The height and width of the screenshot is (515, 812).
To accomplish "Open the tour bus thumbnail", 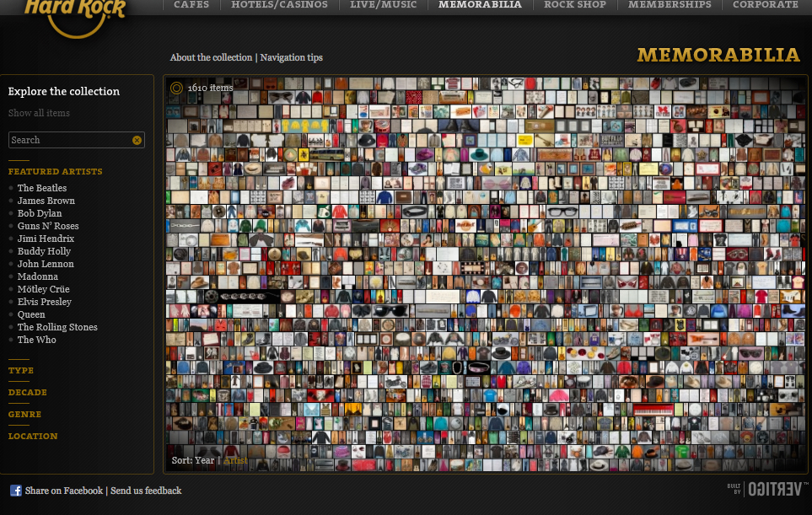I will tap(326, 154).
